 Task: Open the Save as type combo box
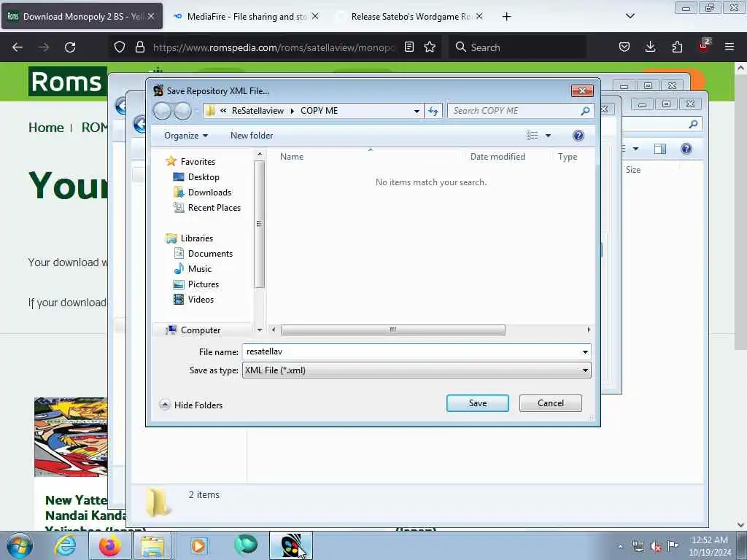pyautogui.click(x=417, y=370)
